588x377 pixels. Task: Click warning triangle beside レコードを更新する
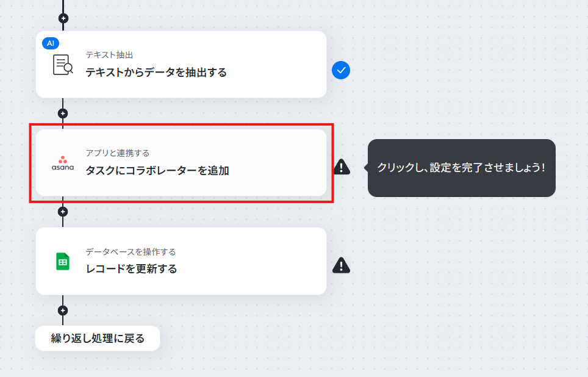(341, 265)
